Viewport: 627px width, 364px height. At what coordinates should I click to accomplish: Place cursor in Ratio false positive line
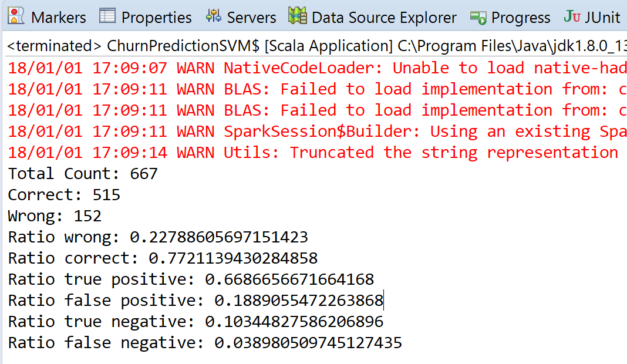(195, 301)
